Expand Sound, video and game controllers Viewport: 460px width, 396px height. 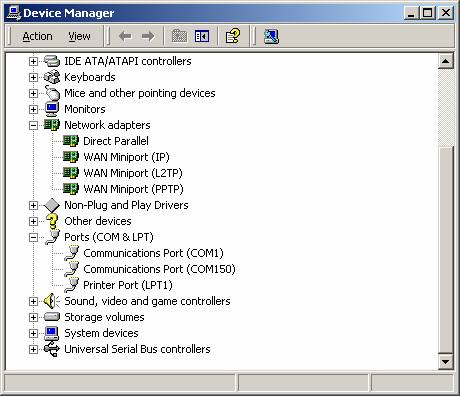(x=33, y=301)
